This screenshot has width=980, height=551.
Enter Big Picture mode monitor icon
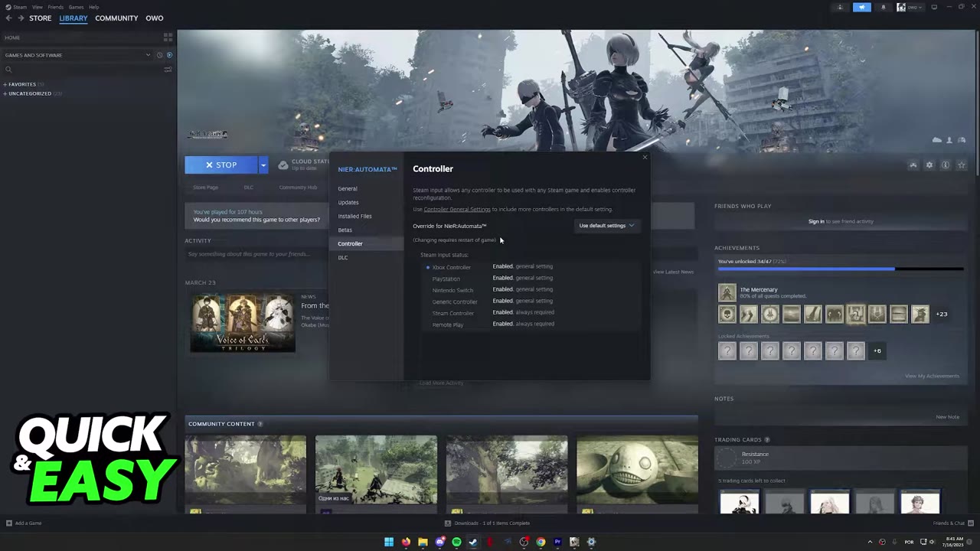pos(934,7)
